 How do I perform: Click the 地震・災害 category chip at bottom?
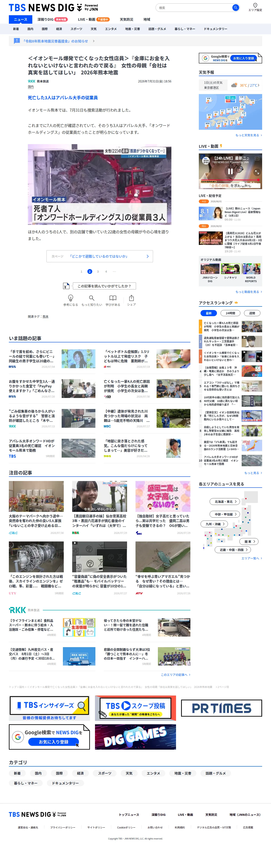click(183, 773)
